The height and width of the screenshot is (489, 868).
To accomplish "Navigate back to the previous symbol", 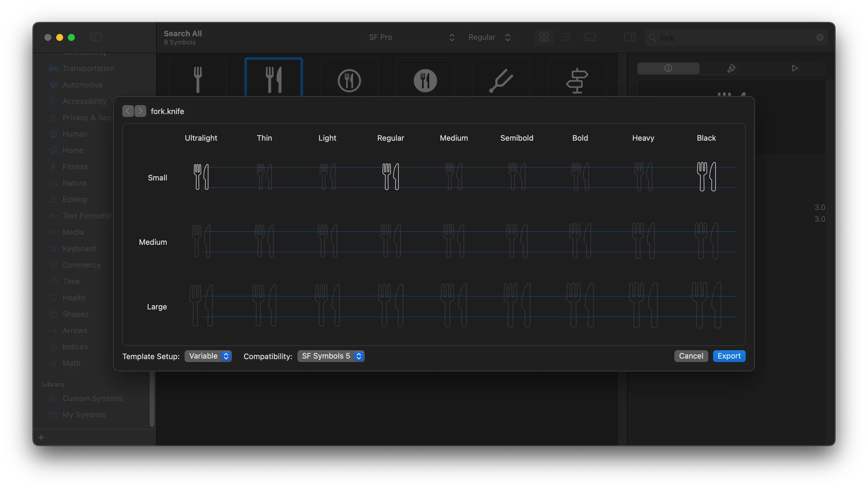I will pos(128,111).
